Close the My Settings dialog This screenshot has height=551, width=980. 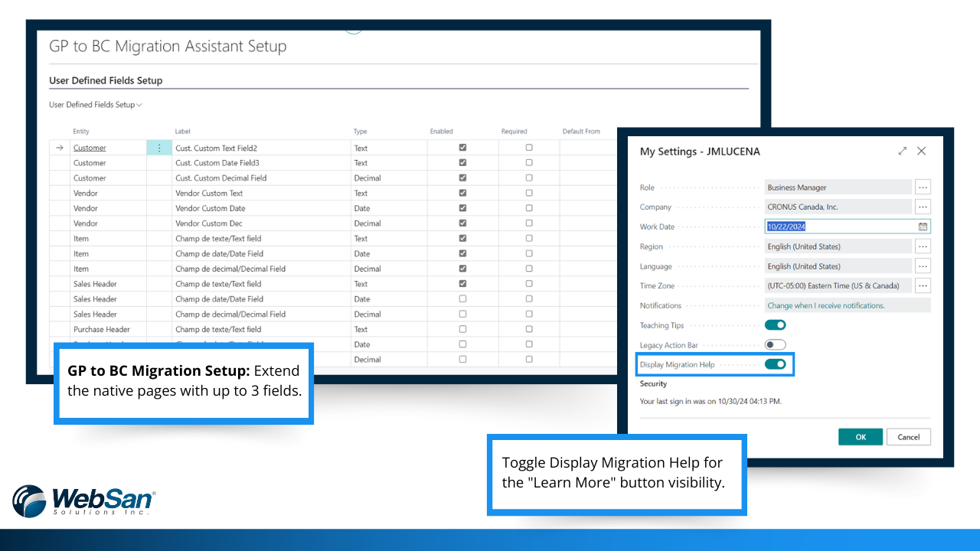(x=922, y=152)
